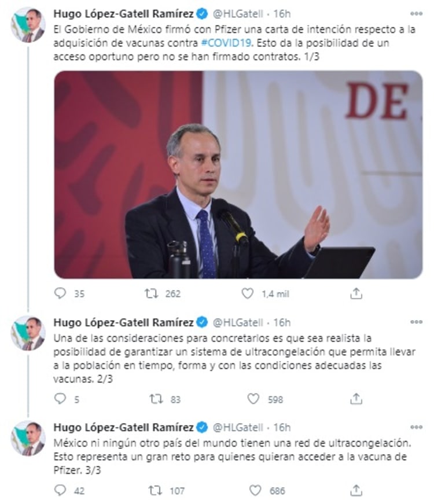Like the 2/3 tweet with 598 likes
This screenshot has height=504, width=434.
coord(253,399)
